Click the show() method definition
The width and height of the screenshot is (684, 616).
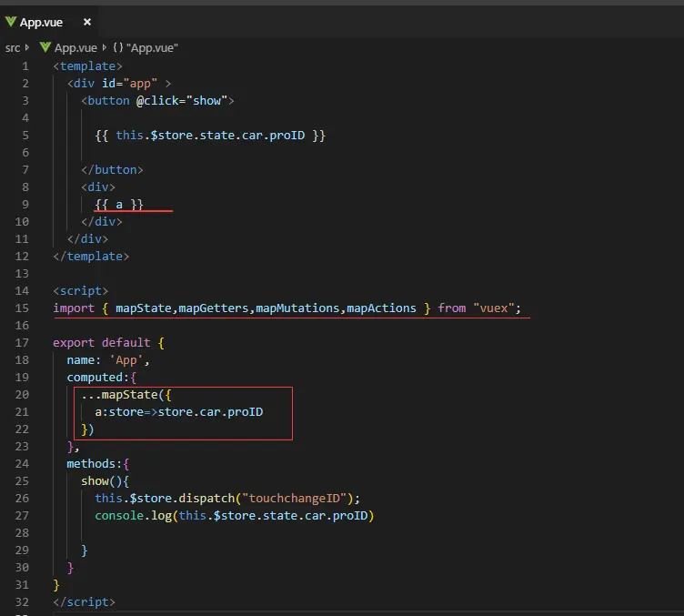pyautogui.click(x=105, y=481)
